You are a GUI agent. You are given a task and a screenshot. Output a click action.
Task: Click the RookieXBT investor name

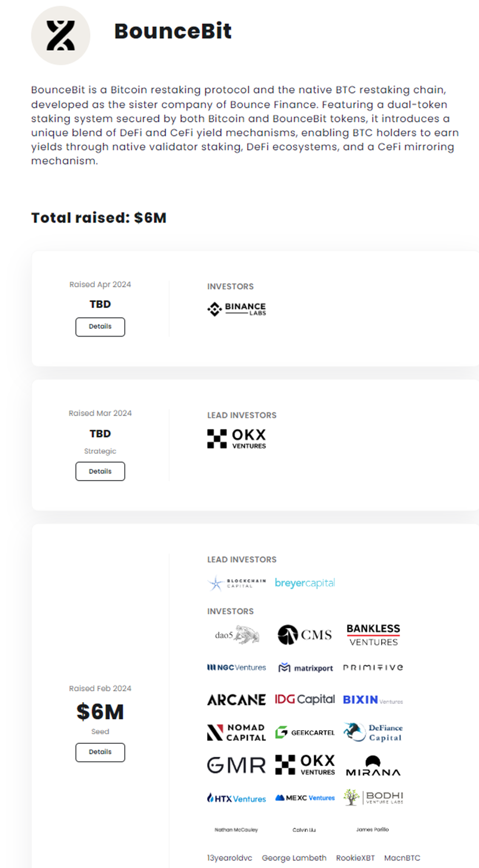[x=355, y=858]
